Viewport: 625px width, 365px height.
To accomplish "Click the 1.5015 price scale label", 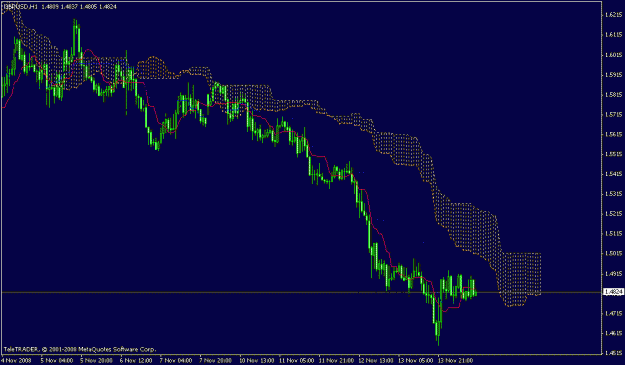I will 613,253.
